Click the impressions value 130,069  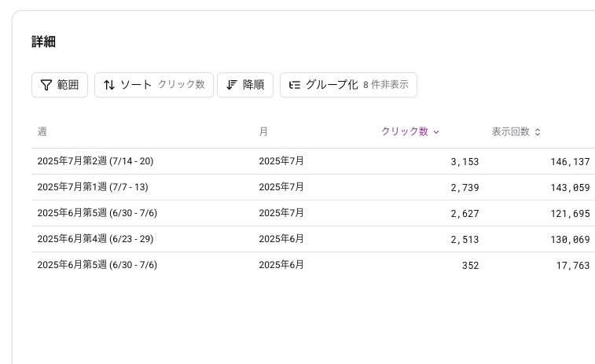pos(570,240)
